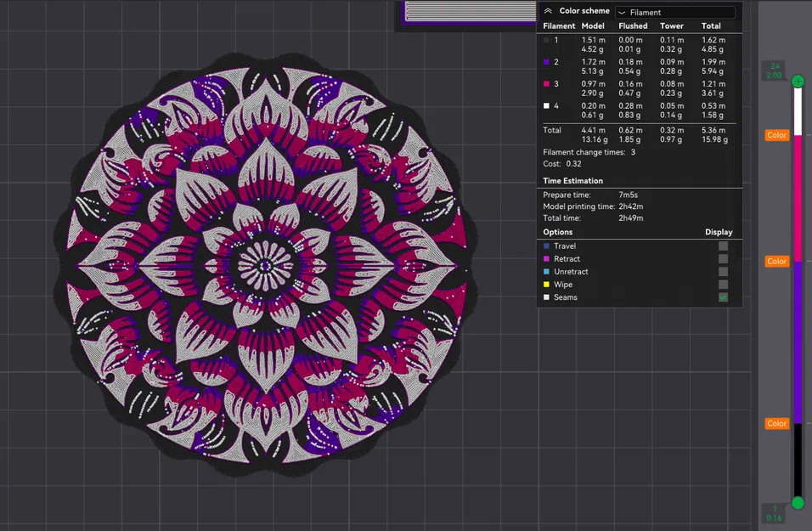812x531 pixels.
Task: Click the Wipe legend color icon
Action: pyautogui.click(x=546, y=284)
